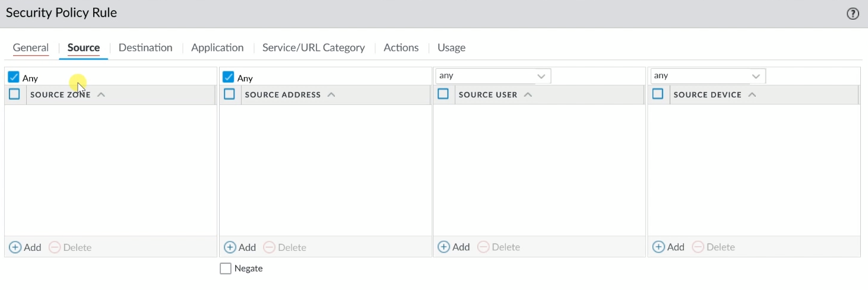Switch to the Service/URL Category tab
This screenshot has width=868, height=290.
[313, 47]
